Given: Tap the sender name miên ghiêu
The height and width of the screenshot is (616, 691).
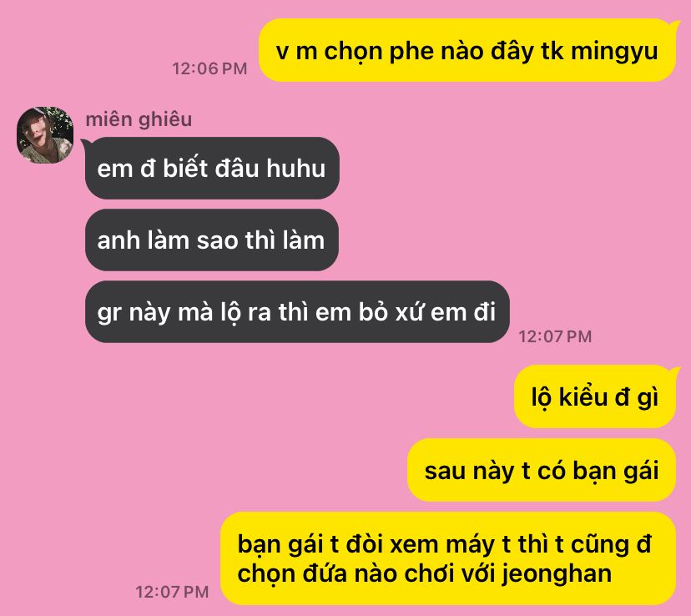Looking at the screenshot, I should 139,119.
